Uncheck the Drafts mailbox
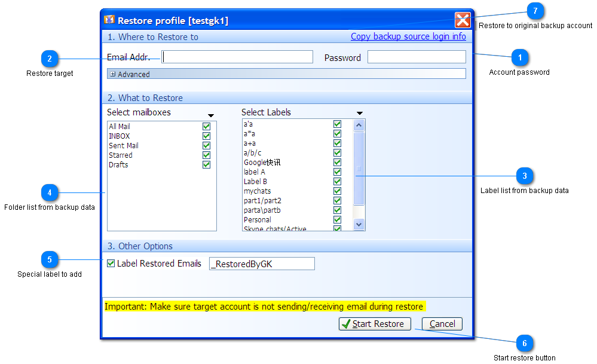 [x=206, y=164]
